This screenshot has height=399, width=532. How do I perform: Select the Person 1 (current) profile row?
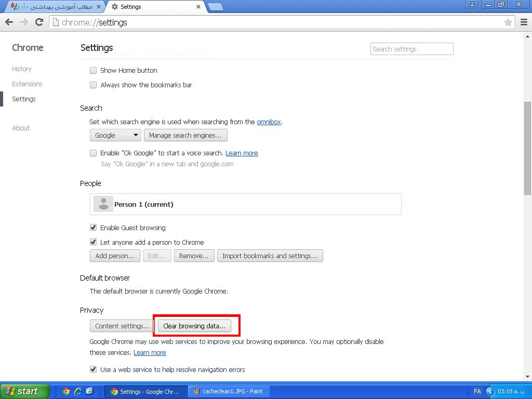(246, 204)
